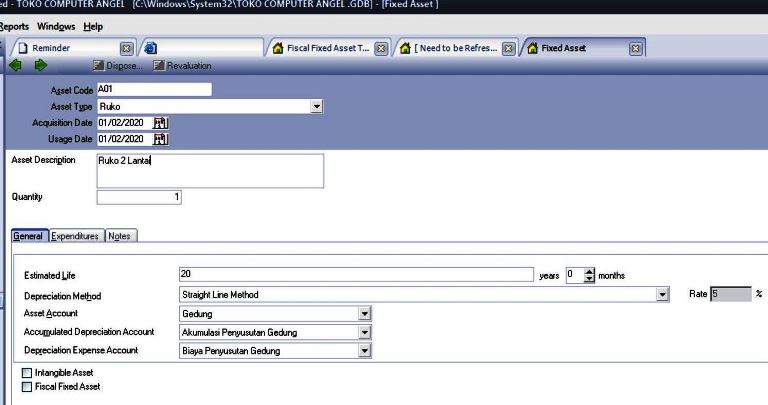Enable the Intangible Asset checkbox
The height and width of the screenshot is (405, 768).
pos(27,373)
